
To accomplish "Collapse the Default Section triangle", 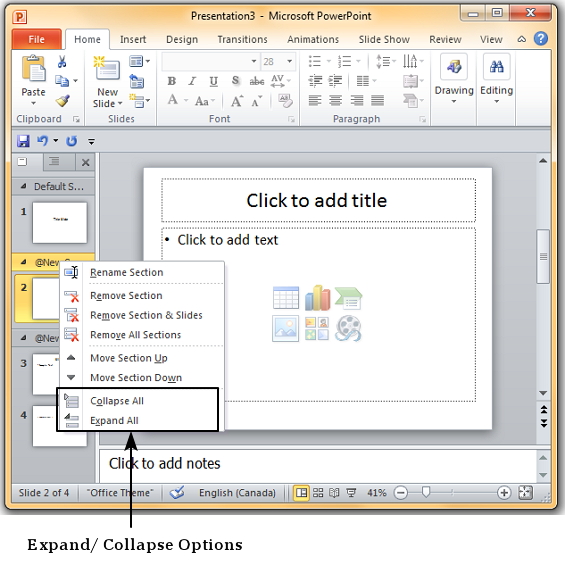I will coord(24,186).
